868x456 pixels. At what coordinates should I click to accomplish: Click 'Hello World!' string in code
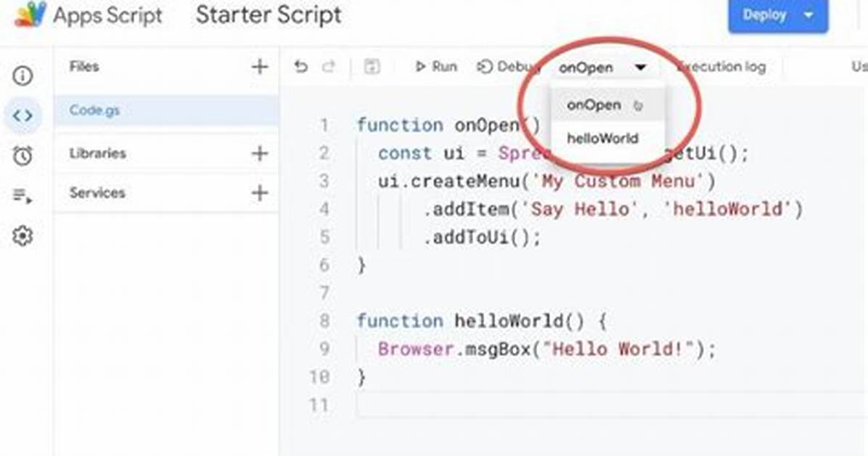tap(619, 349)
